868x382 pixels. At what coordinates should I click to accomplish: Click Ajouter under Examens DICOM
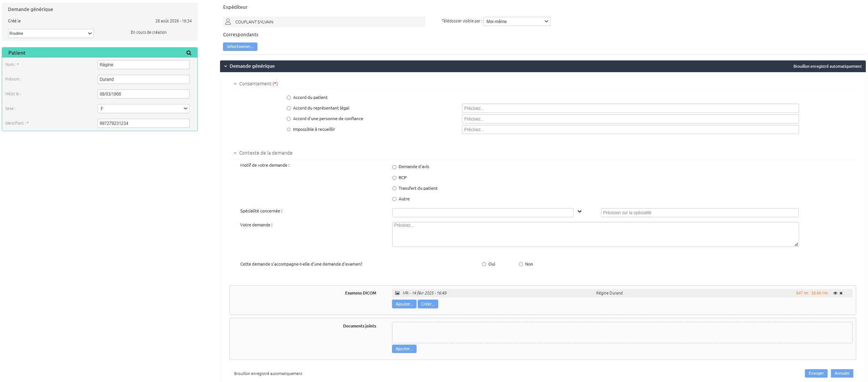[x=404, y=304]
